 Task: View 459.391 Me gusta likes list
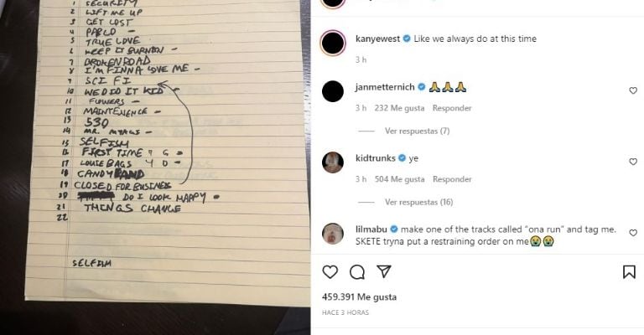tap(360, 296)
